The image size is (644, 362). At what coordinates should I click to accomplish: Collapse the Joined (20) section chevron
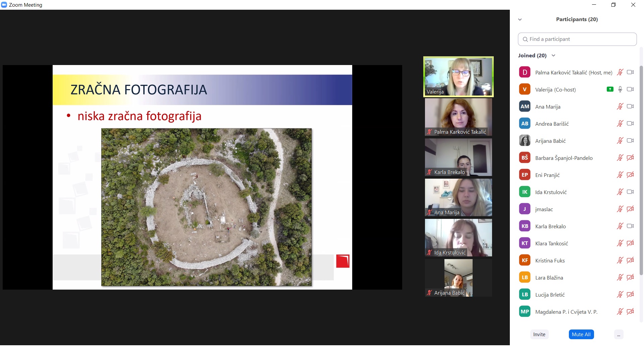tap(553, 55)
